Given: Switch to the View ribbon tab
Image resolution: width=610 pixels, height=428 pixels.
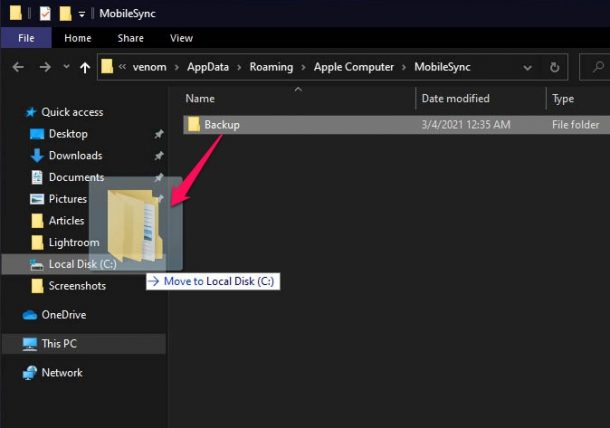Looking at the screenshot, I should (x=181, y=38).
